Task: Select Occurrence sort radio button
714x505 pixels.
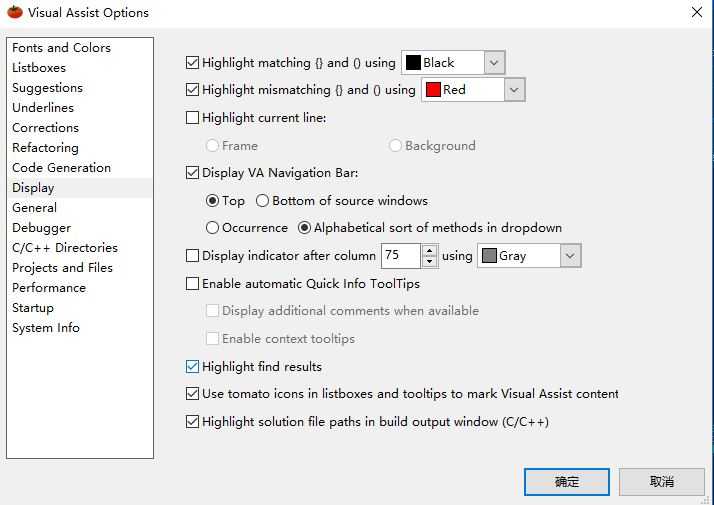Action: (212, 228)
